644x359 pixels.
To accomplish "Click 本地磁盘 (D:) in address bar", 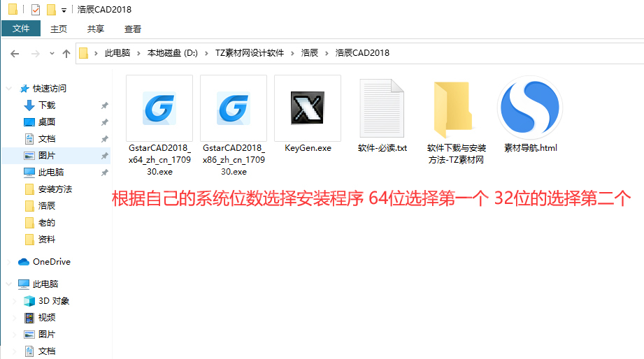I will click(x=173, y=53).
